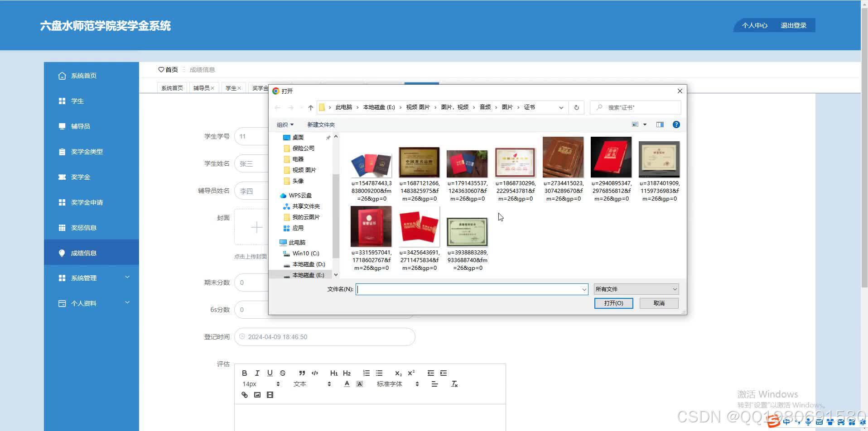Insert a code block in the editor
868x431 pixels.
[315, 373]
